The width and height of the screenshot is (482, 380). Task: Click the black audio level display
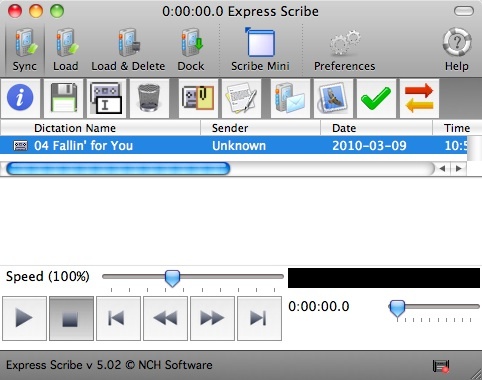(384, 278)
